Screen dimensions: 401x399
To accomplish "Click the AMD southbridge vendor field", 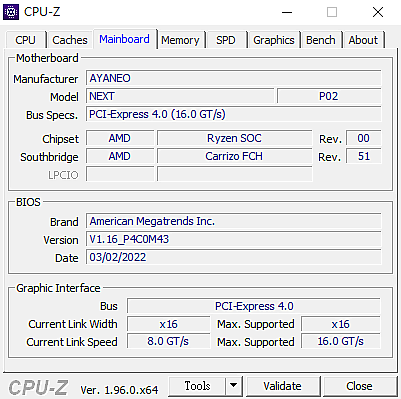I will coord(120,156).
